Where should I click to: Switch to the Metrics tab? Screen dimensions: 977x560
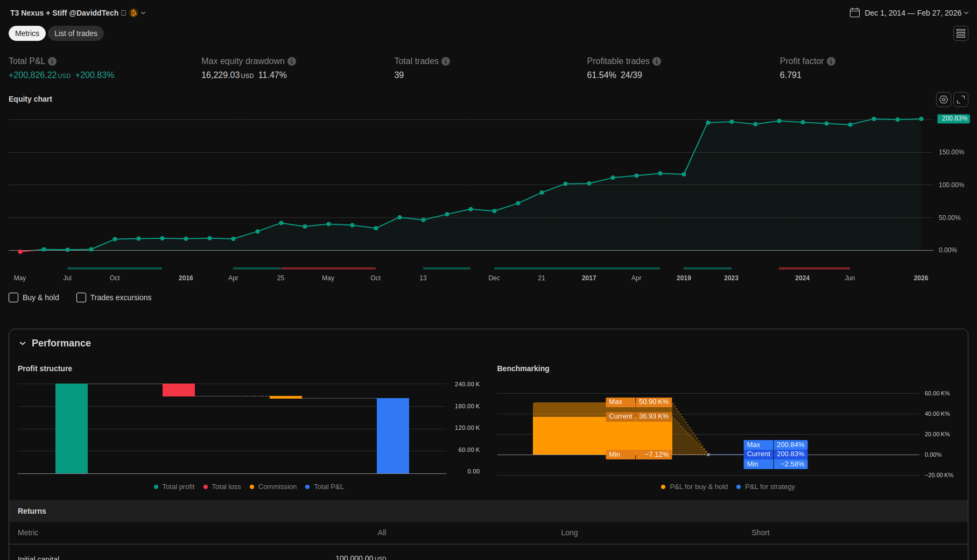click(x=27, y=33)
